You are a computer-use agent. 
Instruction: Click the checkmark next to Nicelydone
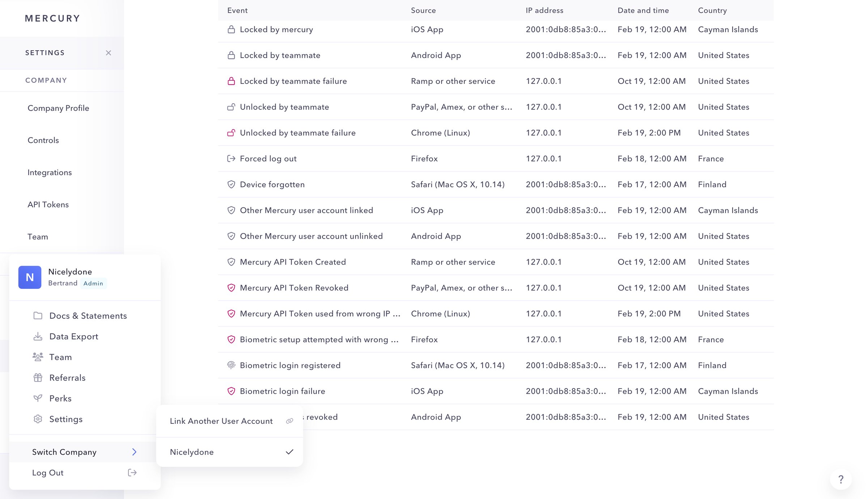pos(289,452)
